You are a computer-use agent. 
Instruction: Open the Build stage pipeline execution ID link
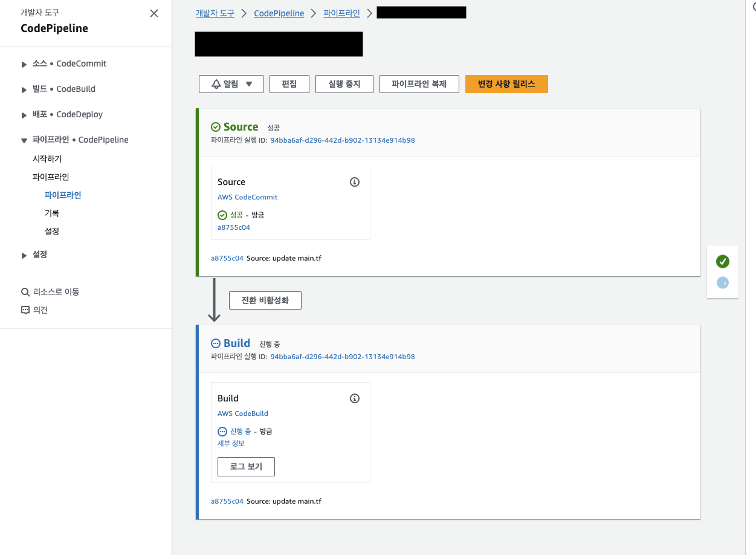[x=343, y=357]
